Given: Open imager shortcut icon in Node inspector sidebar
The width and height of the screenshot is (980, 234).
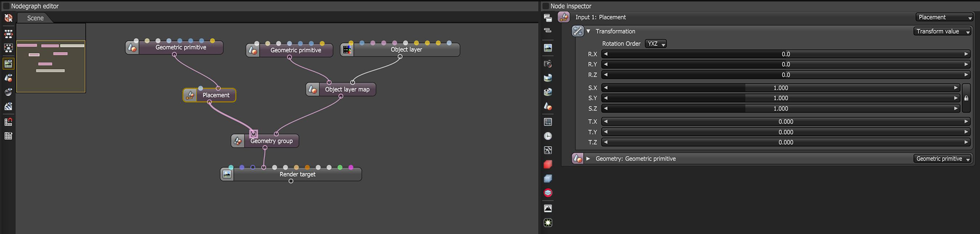Looking at the screenshot, I should pos(548,208).
